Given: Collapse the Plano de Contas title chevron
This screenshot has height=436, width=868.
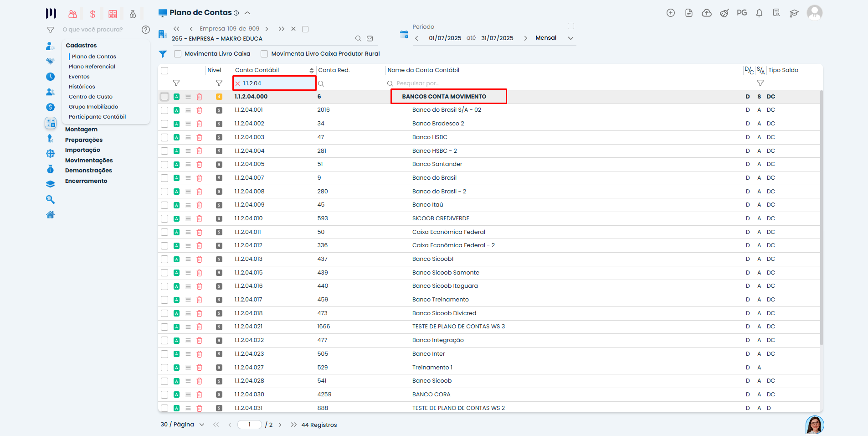Looking at the screenshot, I should [247, 13].
